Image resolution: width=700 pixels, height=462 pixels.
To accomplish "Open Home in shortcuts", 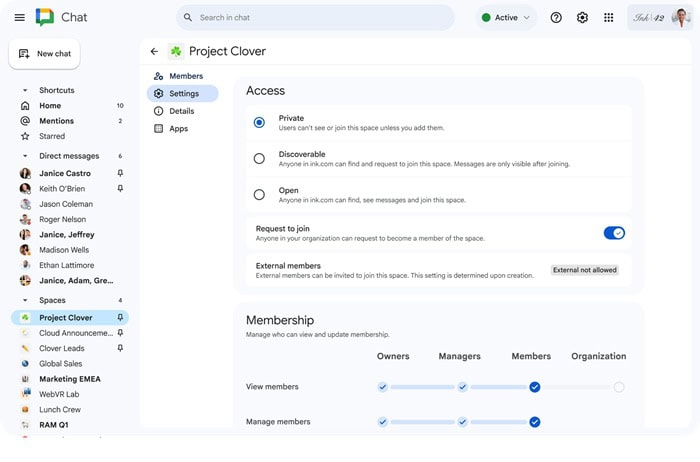I will [70, 105].
